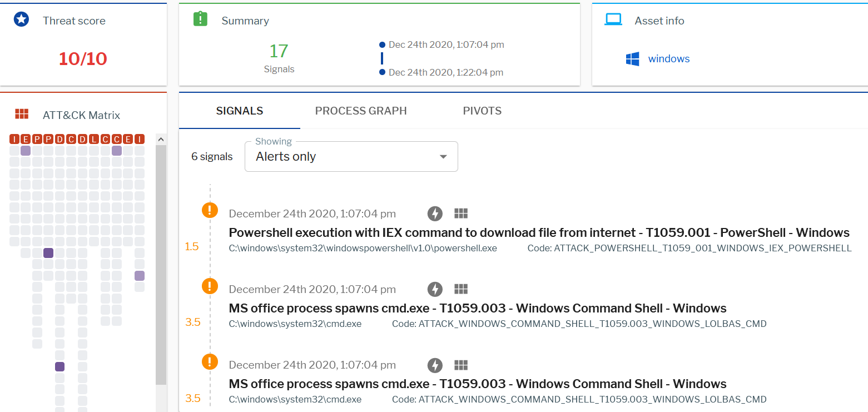The height and width of the screenshot is (412, 868).
Task: Click the timeline end dot at 1:22:04 pm
Action: tap(382, 72)
